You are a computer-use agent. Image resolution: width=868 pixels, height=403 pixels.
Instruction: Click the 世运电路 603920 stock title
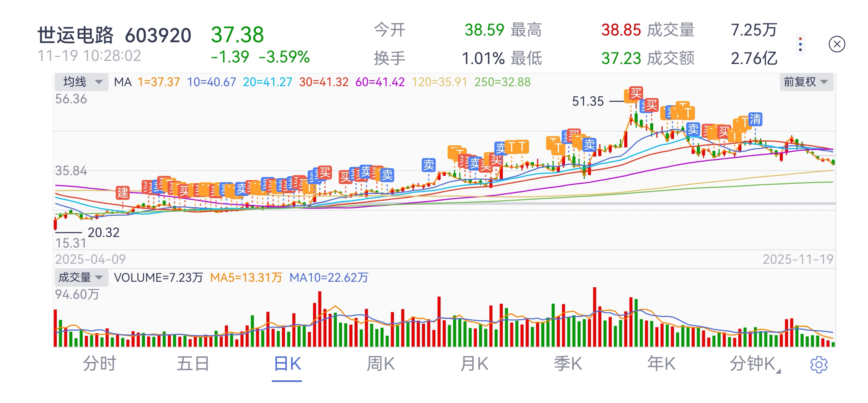[114, 35]
